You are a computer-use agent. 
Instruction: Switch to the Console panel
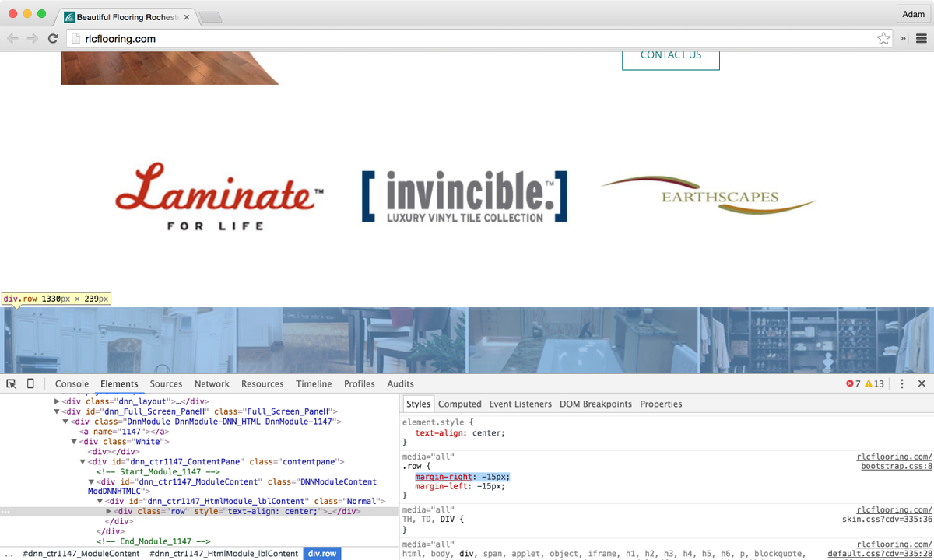[x=72, y=383]
